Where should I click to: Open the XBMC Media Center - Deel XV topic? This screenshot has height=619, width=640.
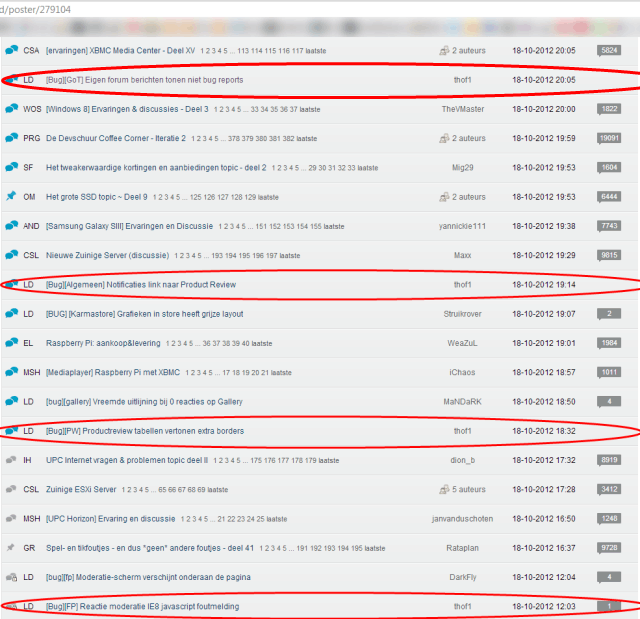(x=120, y=51)
